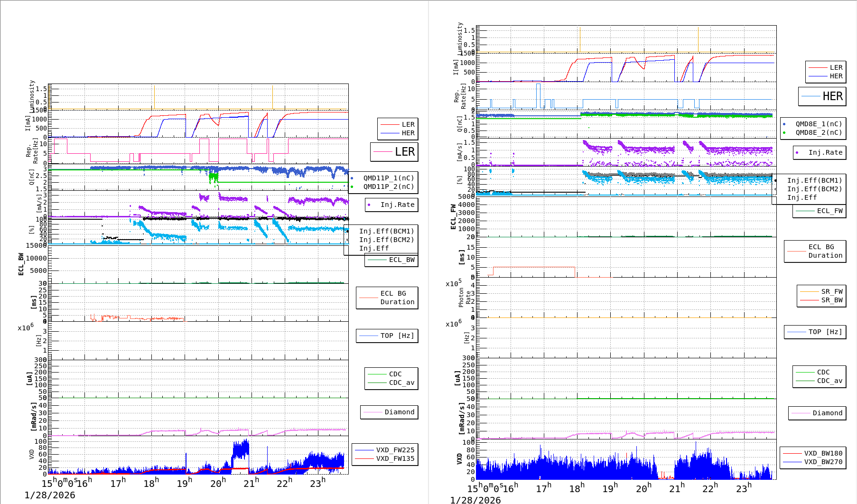Choose the VXD_BW180 legend entry
Image resolution: width=857 pixels, height=504 pixels.
tap(823, 454)
